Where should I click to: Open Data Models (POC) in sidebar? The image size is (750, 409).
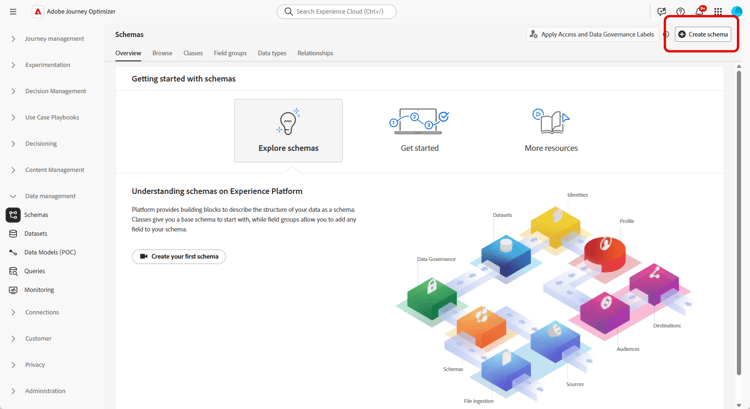coord(50,252)
